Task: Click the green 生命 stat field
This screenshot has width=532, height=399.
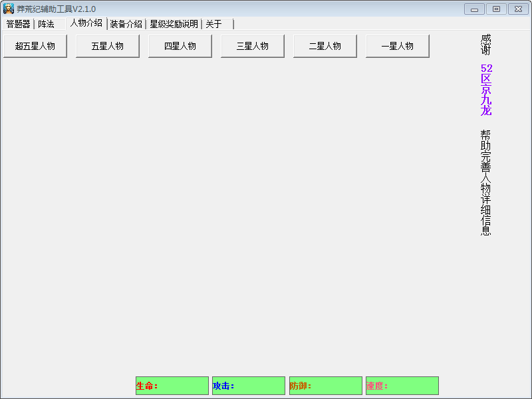Action: (172, 386)
